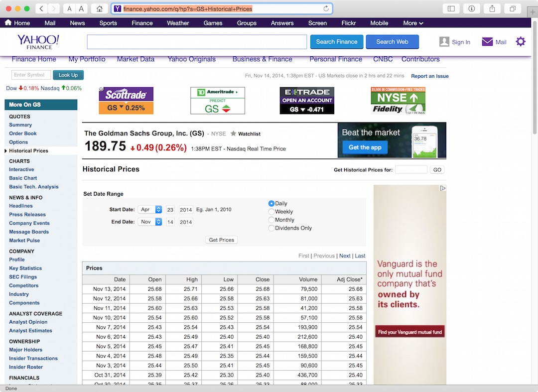Open the Personal Finance tab
The width and height of the screenshot is (538, 392).
point(336,59)
